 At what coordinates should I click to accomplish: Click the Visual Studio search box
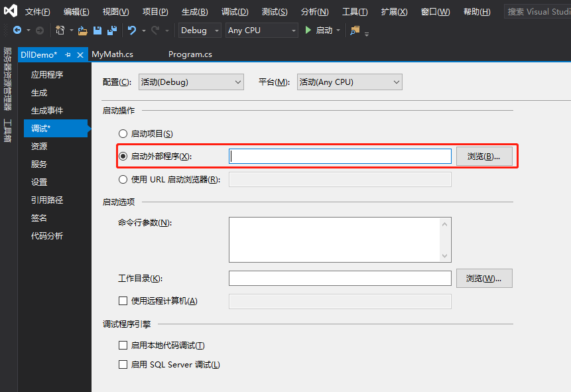[537, 12]
